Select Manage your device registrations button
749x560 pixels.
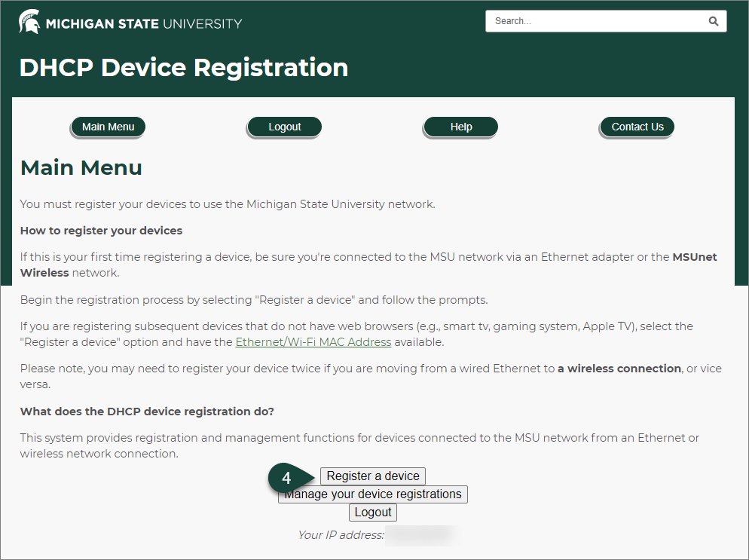pos(373,494)
